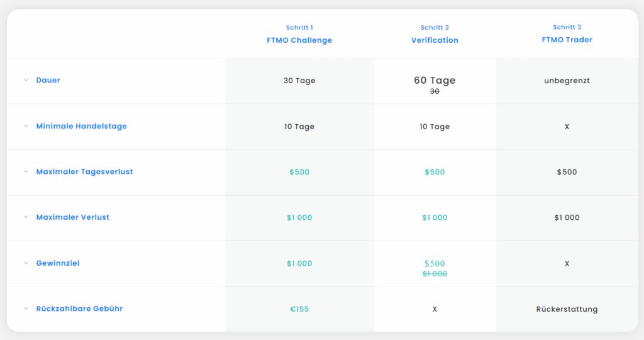Click the Maximaler Verlust label
This screenshot has height=340, width=644.
[x=73, y=217]
